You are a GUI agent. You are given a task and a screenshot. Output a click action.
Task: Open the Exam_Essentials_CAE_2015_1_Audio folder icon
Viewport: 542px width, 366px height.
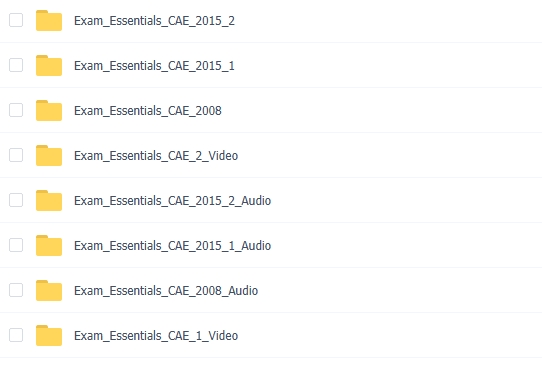coord(49,245)
